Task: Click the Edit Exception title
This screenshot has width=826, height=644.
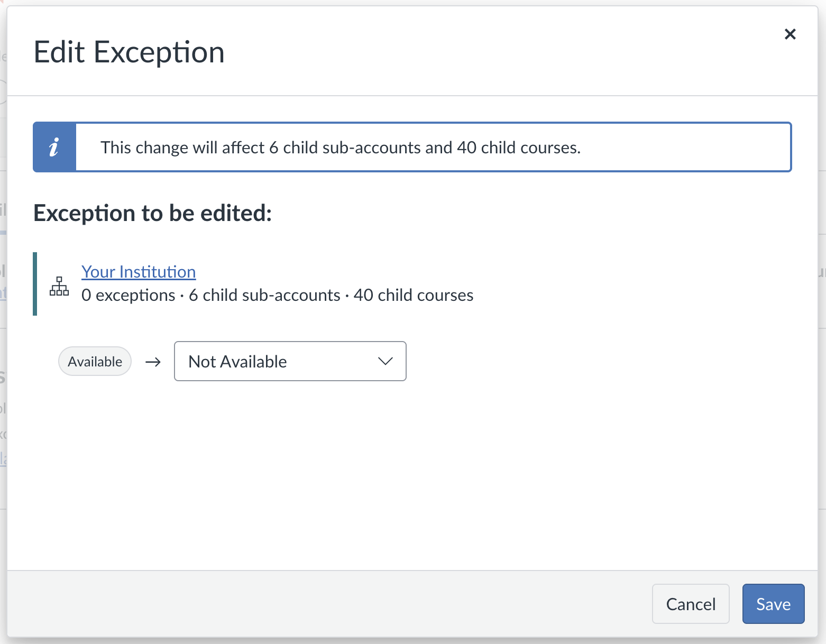Action: coord(129,52)
